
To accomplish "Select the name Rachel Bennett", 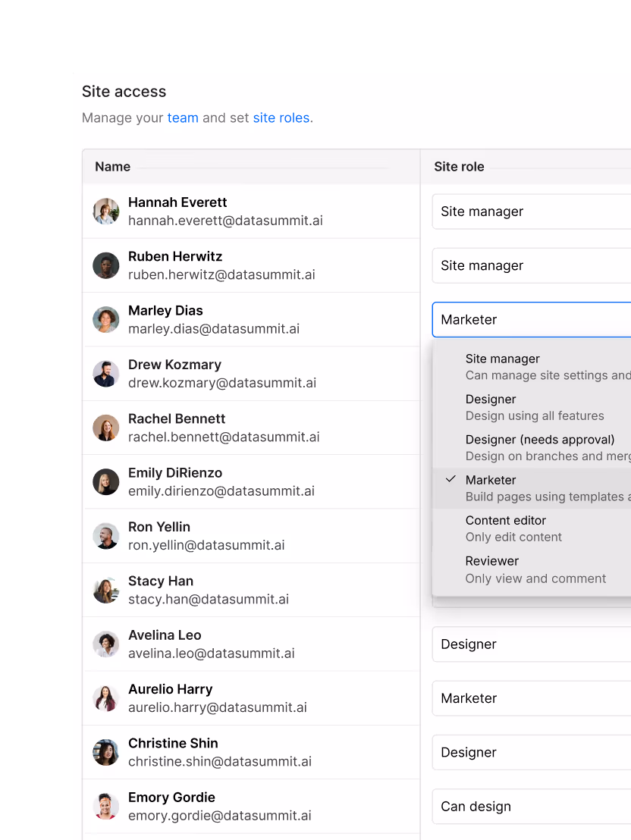I will tap(177, 419).
